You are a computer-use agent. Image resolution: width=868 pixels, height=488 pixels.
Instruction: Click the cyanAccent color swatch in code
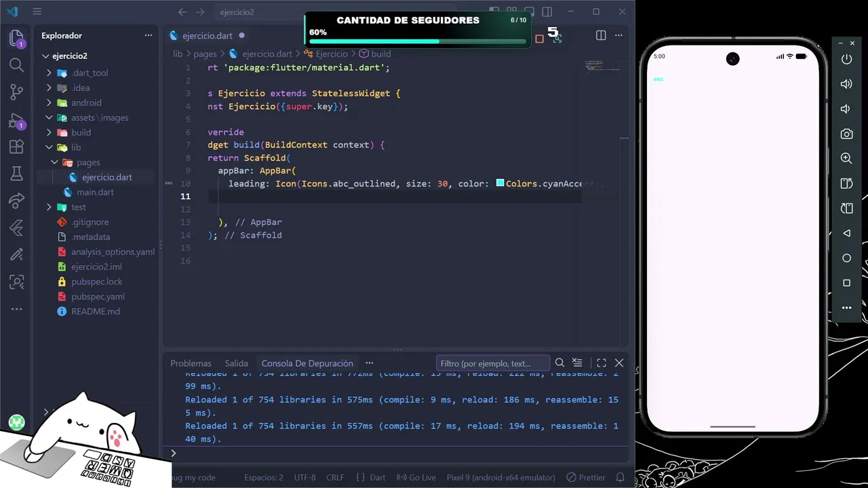coord(500,183)
